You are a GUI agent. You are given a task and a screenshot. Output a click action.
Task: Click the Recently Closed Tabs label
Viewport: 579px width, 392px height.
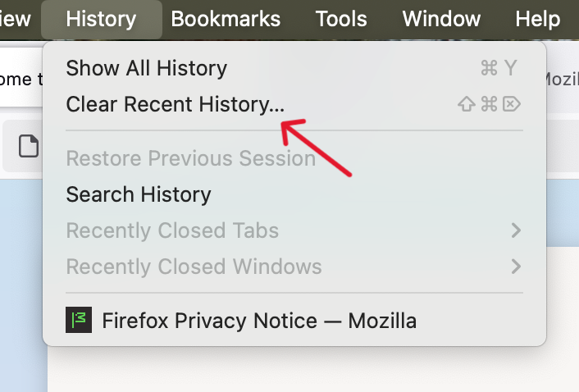[x=172, y=230]
